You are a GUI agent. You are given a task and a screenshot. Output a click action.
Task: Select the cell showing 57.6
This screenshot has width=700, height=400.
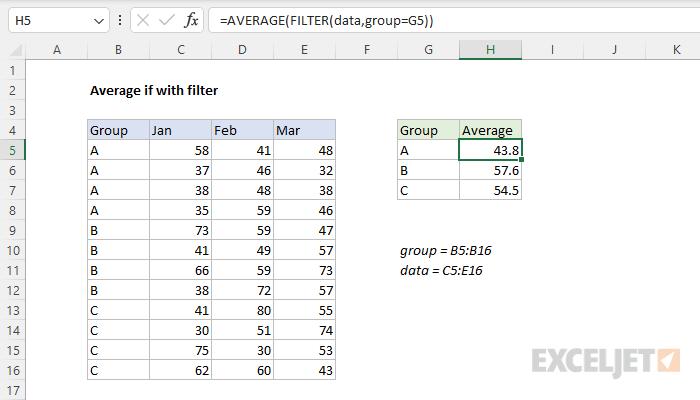pyautogui.click(x=490, y=171)
